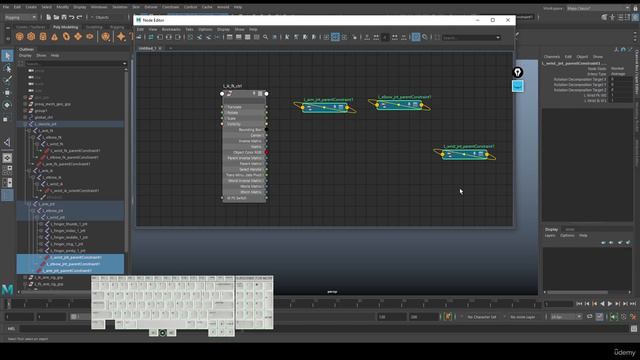Jump to start of playback range
Image resolution: width=640 pixels, height=360 pixels.
[579, 304]
